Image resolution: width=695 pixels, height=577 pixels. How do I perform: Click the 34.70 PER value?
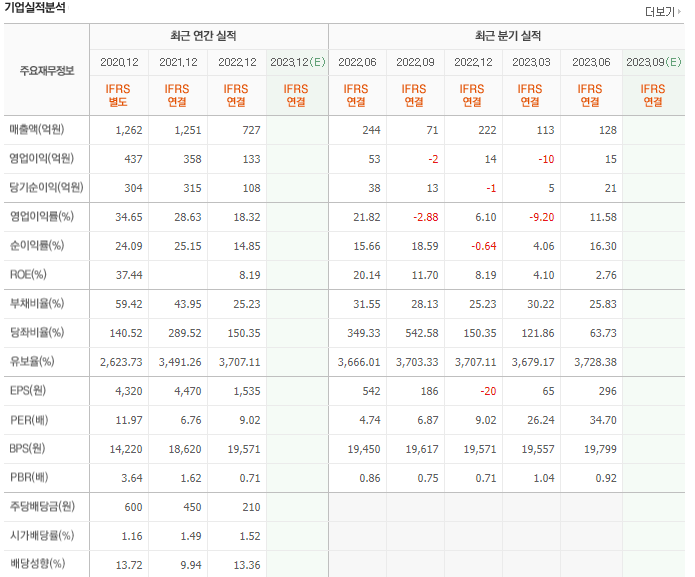pos(603,420)
